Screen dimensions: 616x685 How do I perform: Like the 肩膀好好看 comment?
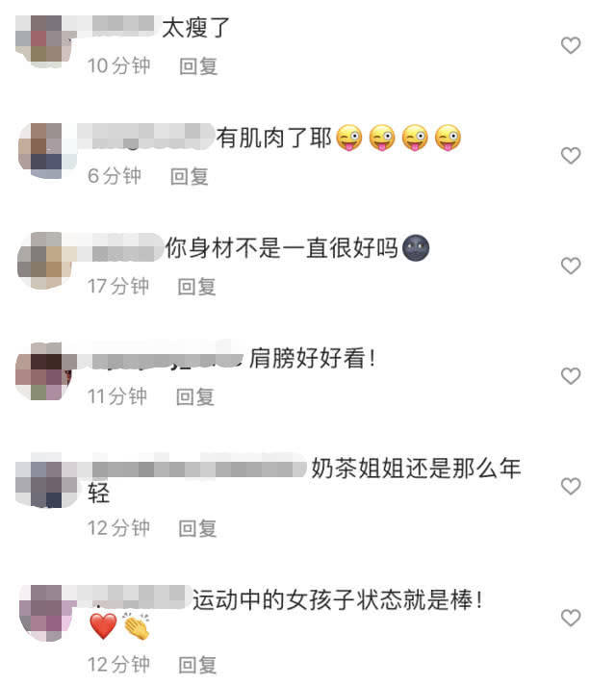click(570, 376)
